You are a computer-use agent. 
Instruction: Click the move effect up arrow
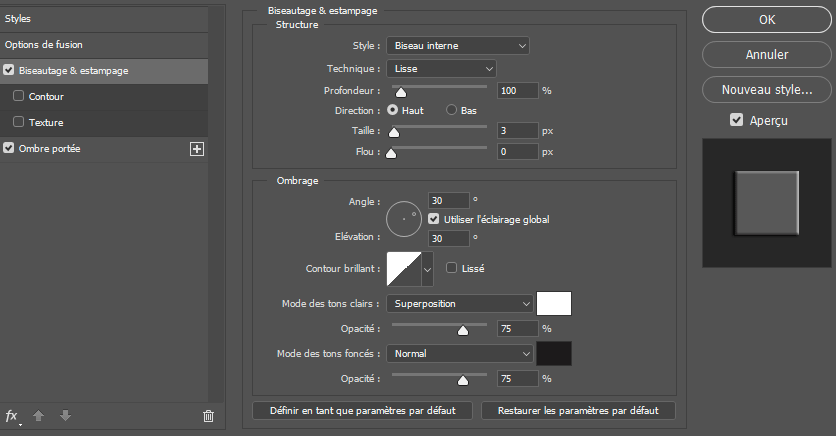41,416
